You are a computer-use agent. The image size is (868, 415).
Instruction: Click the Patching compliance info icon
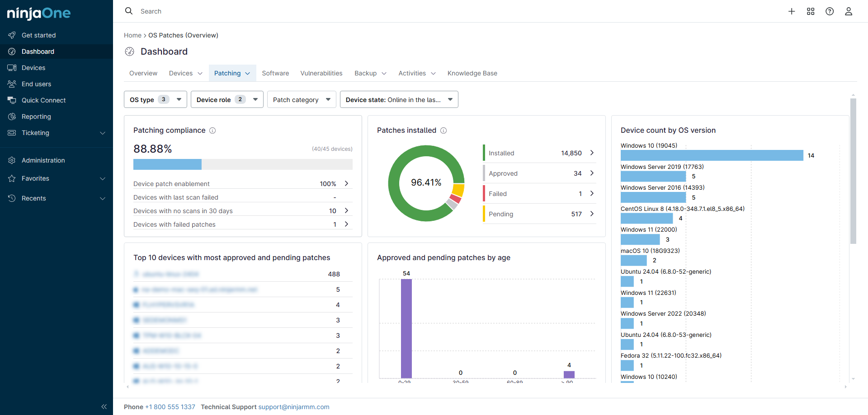coord(212,131)
